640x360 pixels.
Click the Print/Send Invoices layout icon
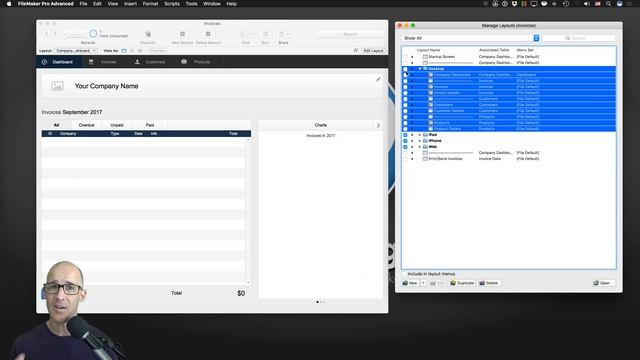click(425, 159)
